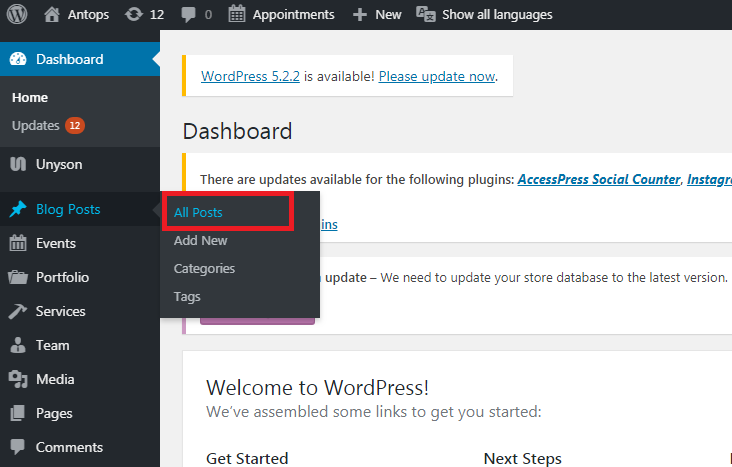Click the Pages document icon
This screenshot has height=467, width=732.
click(x=18, y=413)
